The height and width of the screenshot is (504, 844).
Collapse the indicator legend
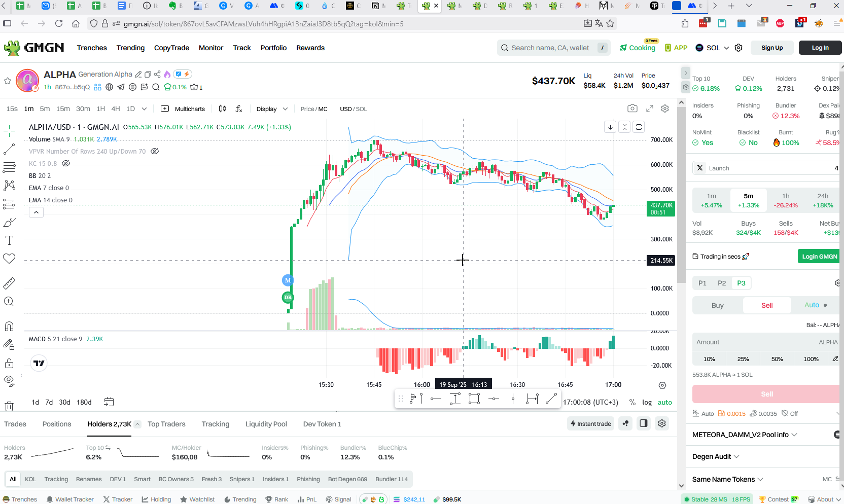36,212
